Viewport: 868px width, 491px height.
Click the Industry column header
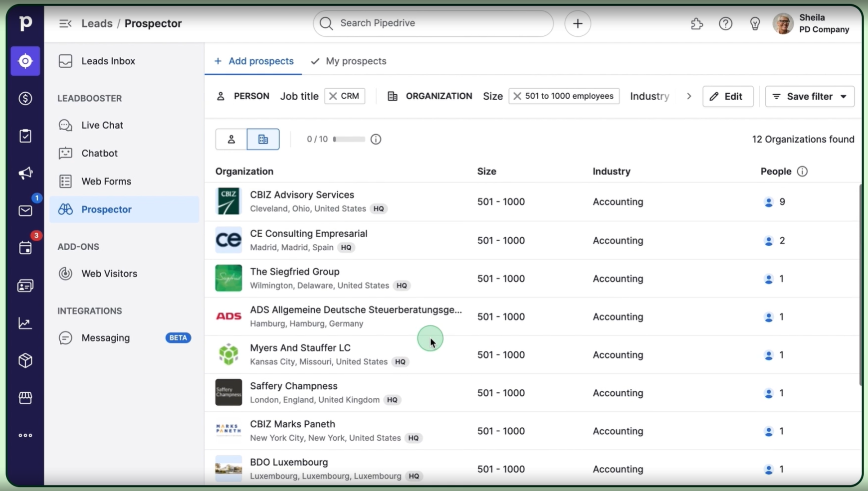coord(612,171)
